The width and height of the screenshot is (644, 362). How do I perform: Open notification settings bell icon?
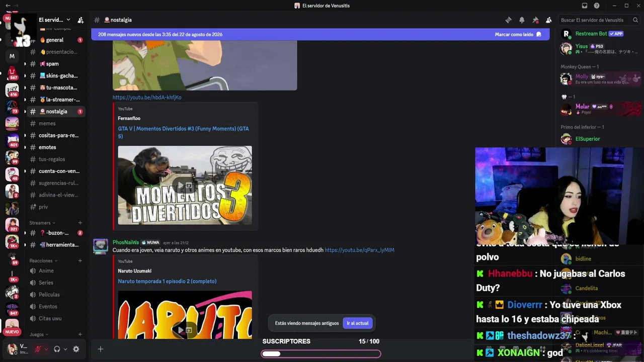pos(522,20)
